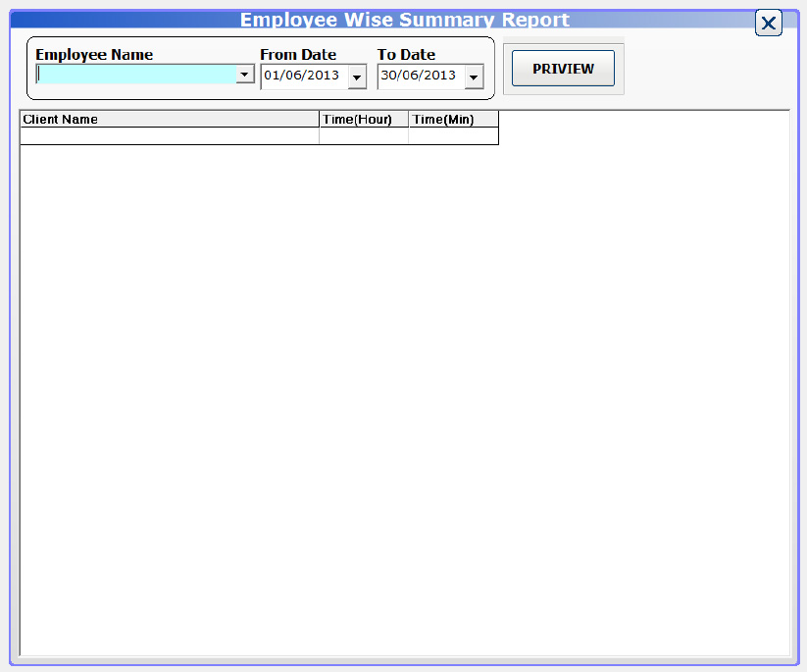Click the Employee Name label
This screenshot has height=672, width=807.
click(x=94, y=54)
